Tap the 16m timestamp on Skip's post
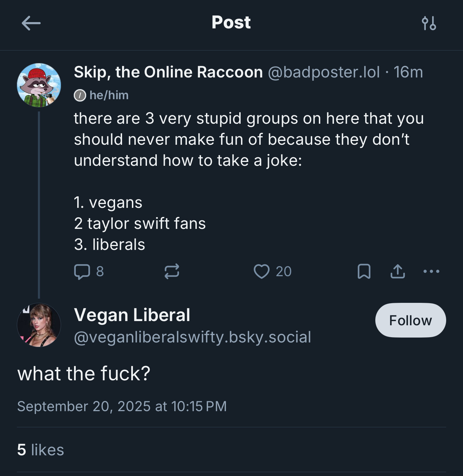The image size is (463, 476). point(408,72)
